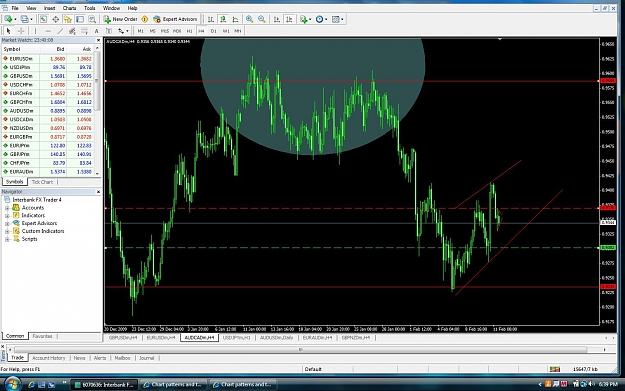
Task: Expand the Scripts tree node
Action: click(x=7, y=239)
